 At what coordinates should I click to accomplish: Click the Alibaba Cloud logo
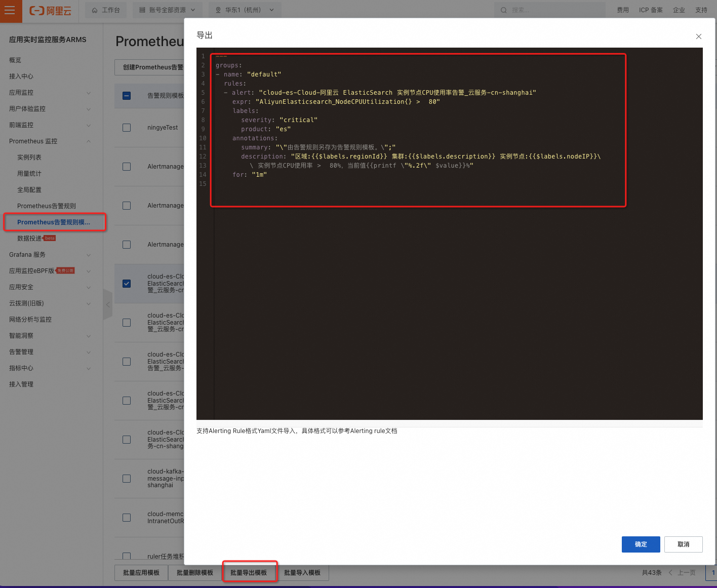[50, 11]
